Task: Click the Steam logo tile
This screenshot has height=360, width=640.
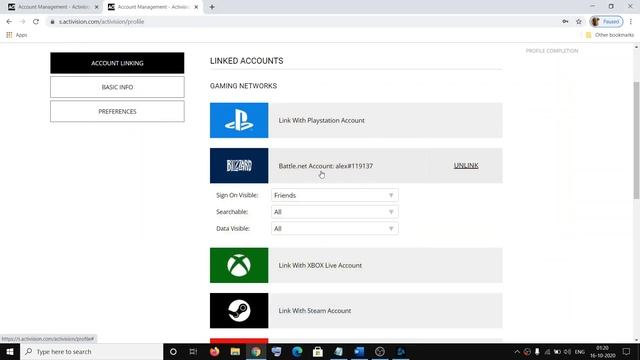Action: 239,311
